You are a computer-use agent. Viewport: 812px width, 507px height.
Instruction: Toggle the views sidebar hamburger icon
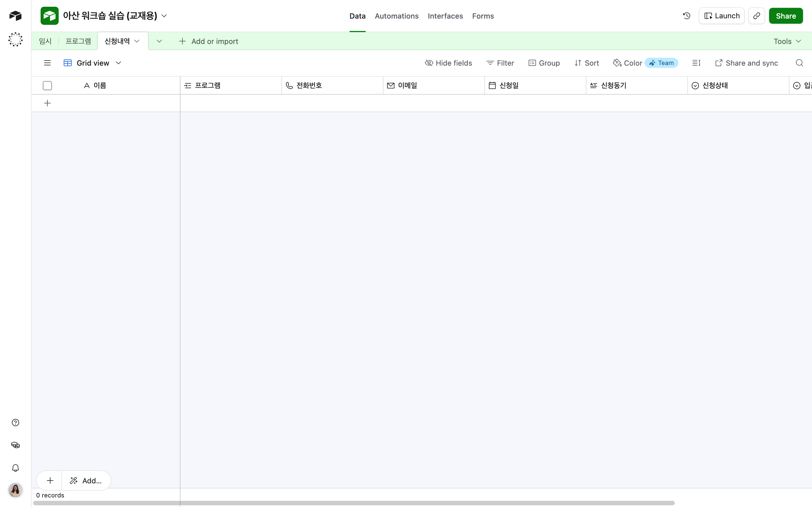tap(47, 63)
